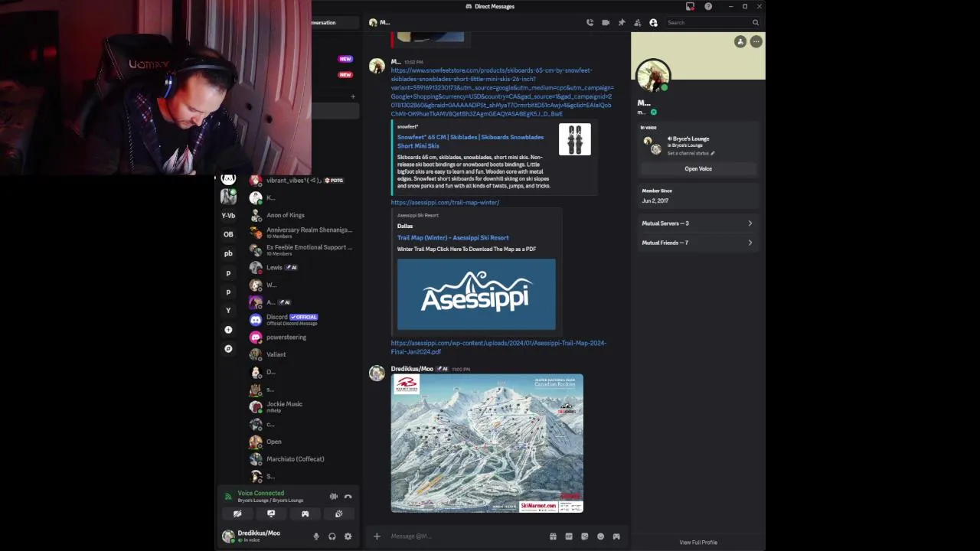Open pinned messages
The image size is (980, 551).
(622, 23)
